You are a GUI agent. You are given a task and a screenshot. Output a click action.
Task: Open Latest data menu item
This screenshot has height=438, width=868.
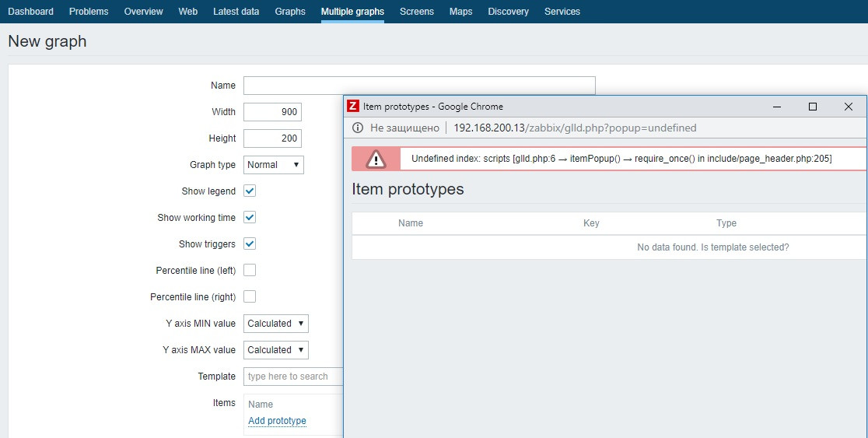[236, 11]
